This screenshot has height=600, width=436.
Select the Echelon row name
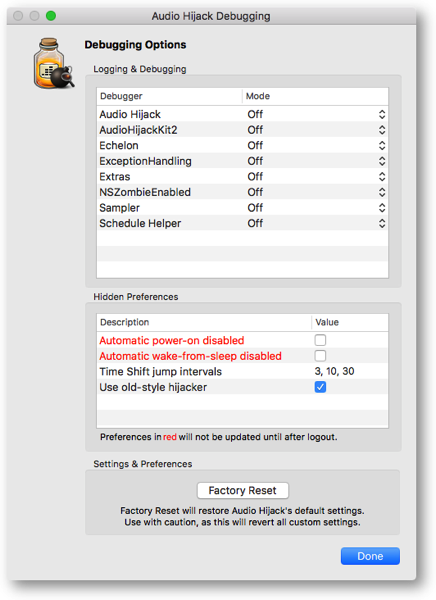[119, 145]
